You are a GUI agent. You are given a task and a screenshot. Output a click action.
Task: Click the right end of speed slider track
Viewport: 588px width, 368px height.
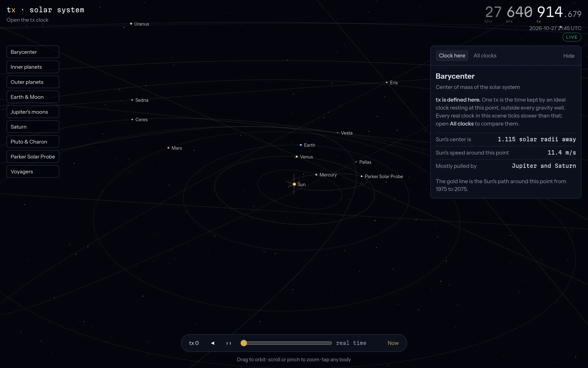pos(331,343)
